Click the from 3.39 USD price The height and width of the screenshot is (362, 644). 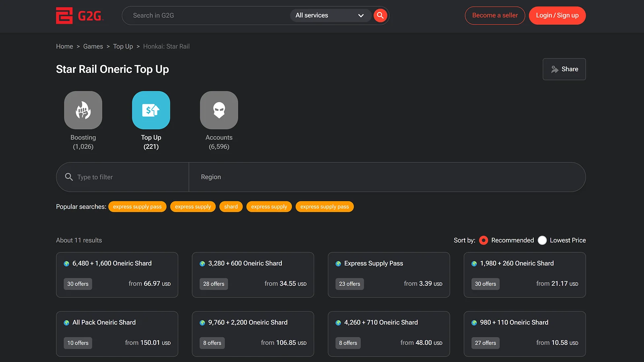(x=423, y=284)
